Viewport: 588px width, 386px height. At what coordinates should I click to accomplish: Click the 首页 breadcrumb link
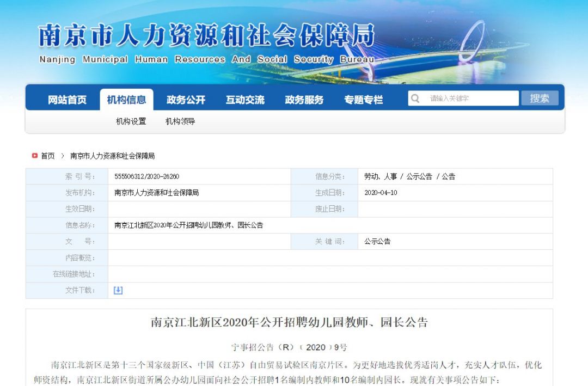click(47, 156)
